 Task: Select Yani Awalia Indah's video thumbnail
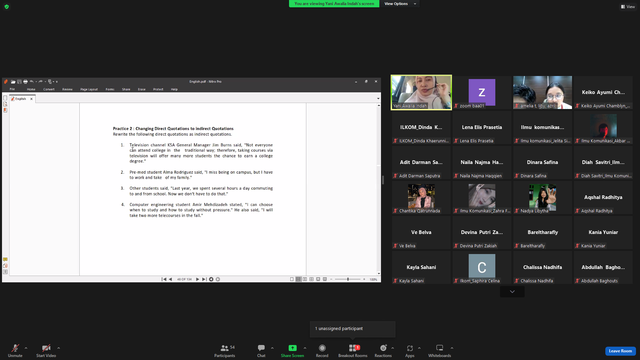(x=421, y=92)
